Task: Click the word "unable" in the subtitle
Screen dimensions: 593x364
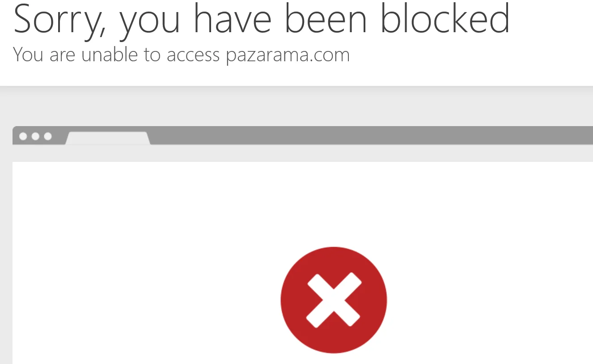Action: (x=110, y=55)
